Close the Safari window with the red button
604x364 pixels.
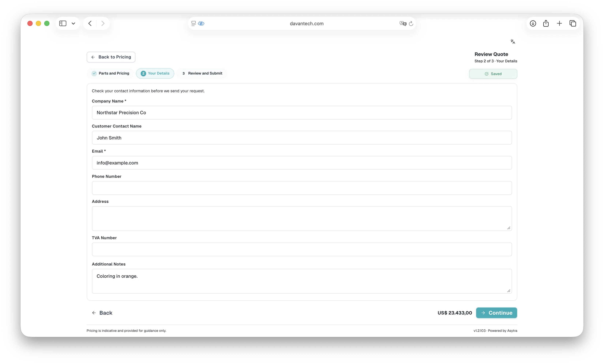click(30, 24)
